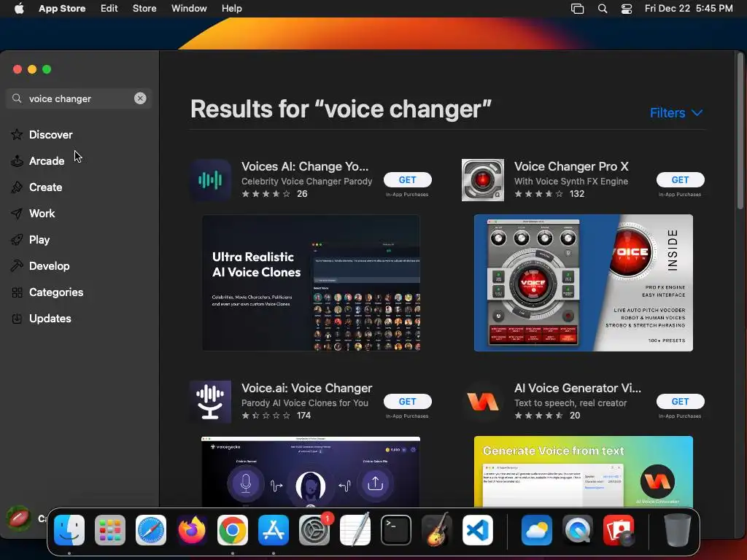The width and height of the screenshot is (747, 560).
Task: Get Voice.ai: Voice Changer app
Action: coord(407,402)
